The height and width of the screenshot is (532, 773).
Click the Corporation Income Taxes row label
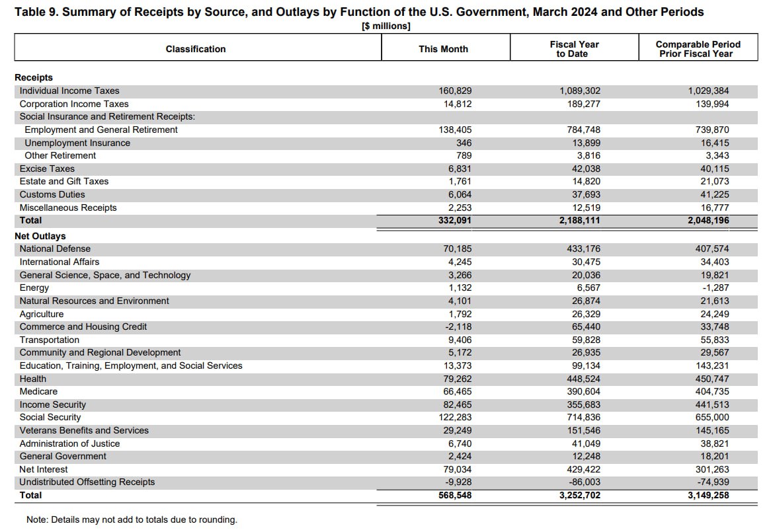pos(74,104)
